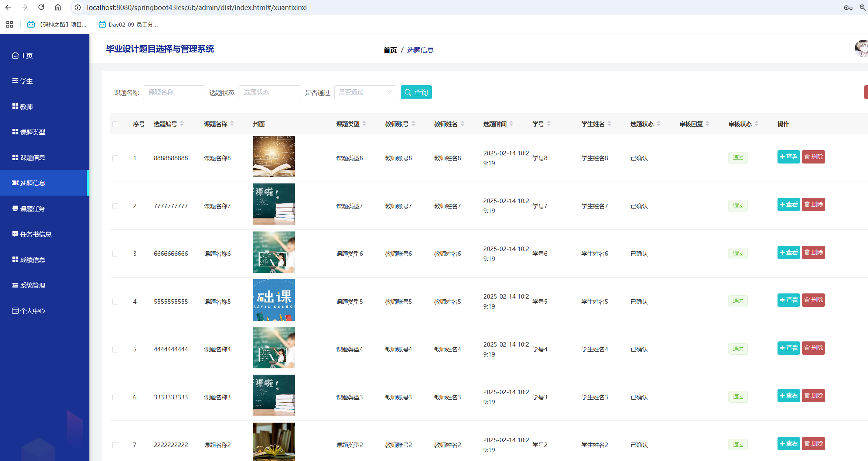The width and height of the screenshot is (868, 461).
Task: Click the 查询 search button
Action: click(x=416, y=92)
